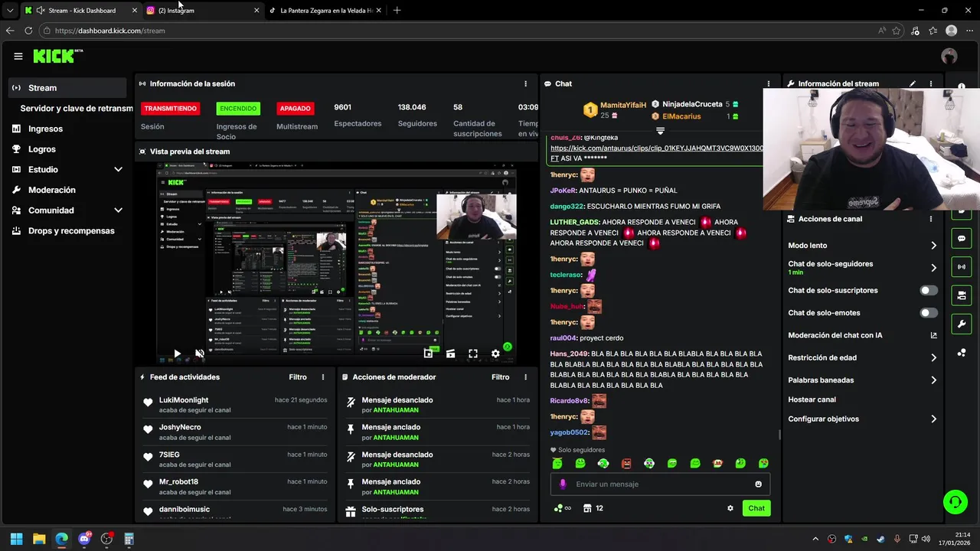Toggle Chat de solo-suscriptores switch

(x=928, y=290)
